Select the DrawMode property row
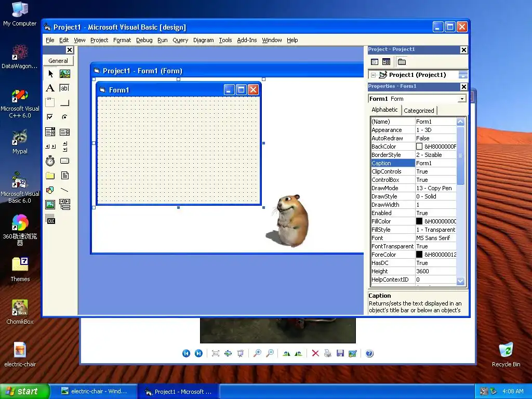 click(414, 188)
